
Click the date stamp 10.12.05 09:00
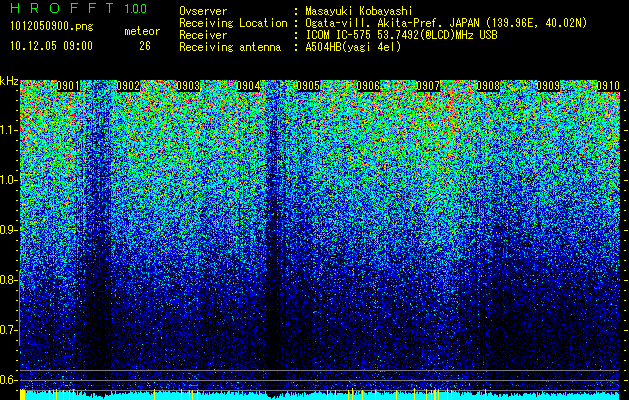point(51,46)
